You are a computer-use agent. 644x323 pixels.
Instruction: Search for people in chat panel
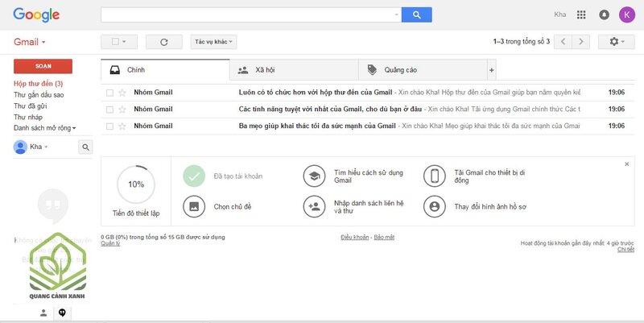pos(85,147)
